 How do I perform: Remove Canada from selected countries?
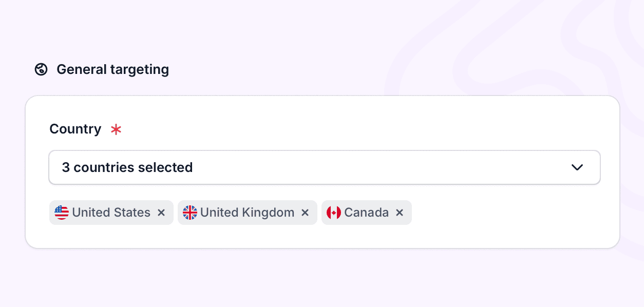pyautogui.click(x=400, y=213)
